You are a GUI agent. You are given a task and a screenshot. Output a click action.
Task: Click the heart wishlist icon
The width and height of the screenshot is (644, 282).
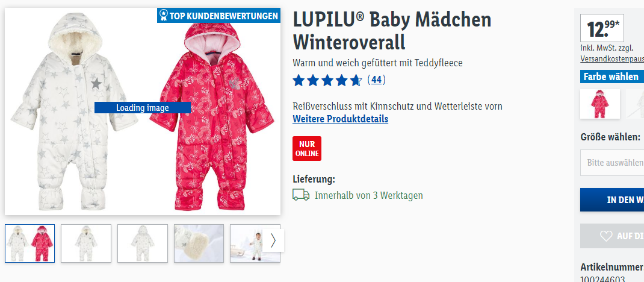pyautogui.click(x=606, y=236)
